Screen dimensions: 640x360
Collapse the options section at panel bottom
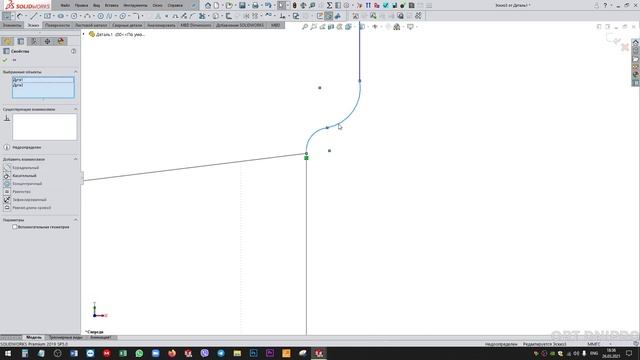click(x=76, y=220)
